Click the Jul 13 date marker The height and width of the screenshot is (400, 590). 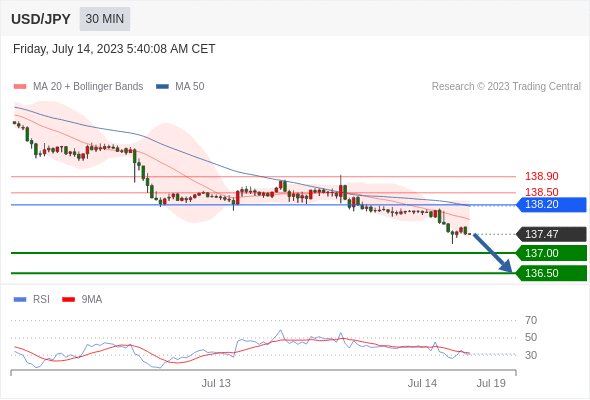(216, 383)
